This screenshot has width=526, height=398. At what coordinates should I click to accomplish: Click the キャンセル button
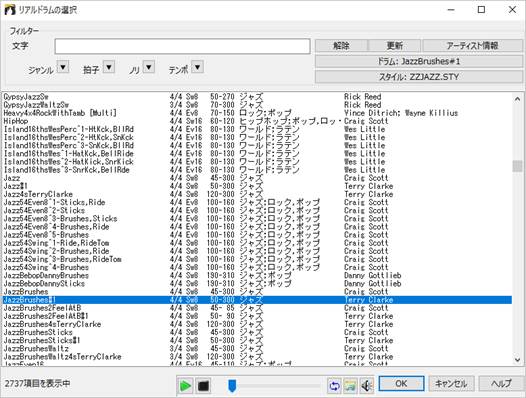click(451, 384)
